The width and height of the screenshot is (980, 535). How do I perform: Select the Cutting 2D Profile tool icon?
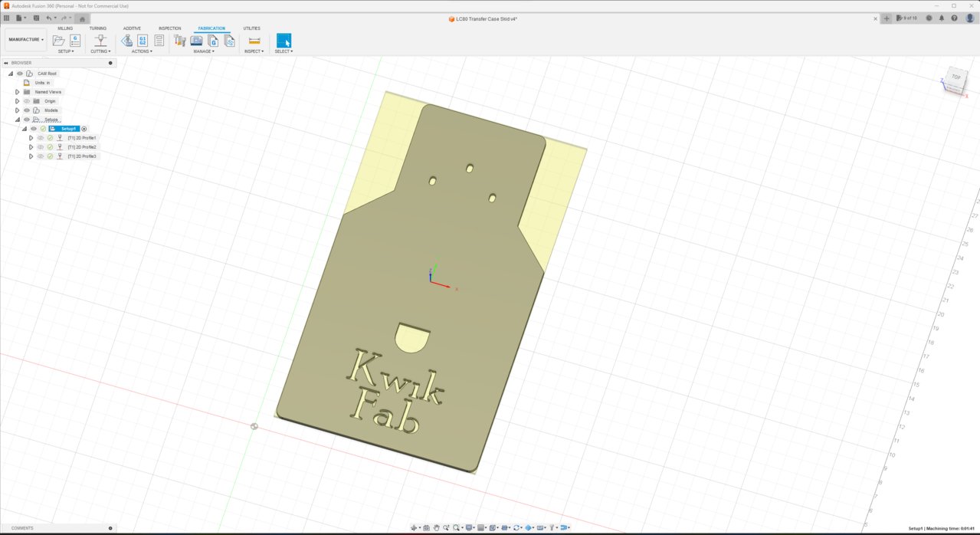(x=100, y=41)
